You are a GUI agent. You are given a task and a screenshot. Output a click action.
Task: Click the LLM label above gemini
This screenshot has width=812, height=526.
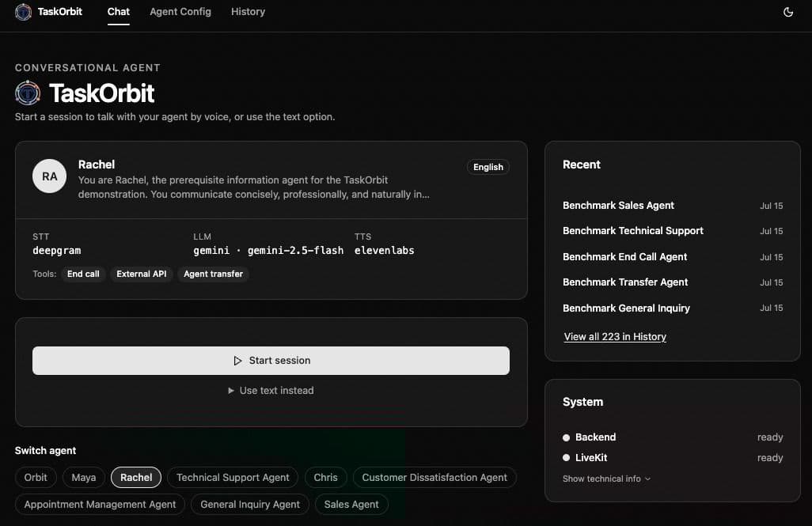click(x=202, y=237)
